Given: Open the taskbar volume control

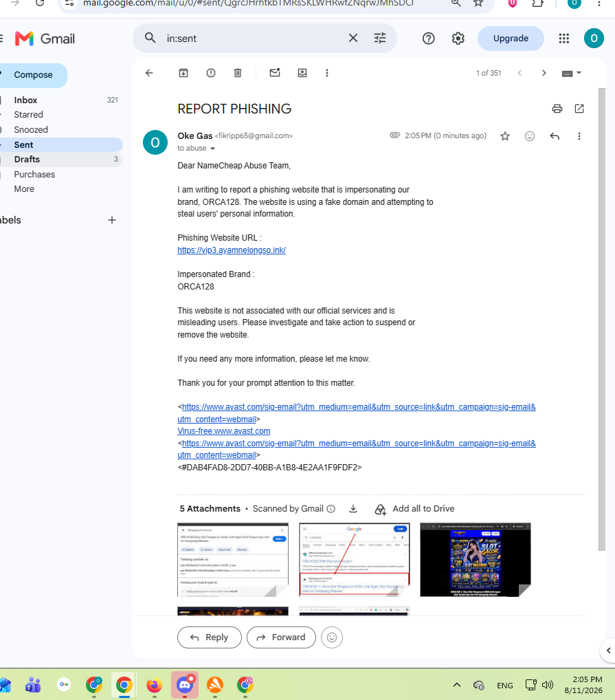Looking at the screenshot, I should click(x=548, y=685).
